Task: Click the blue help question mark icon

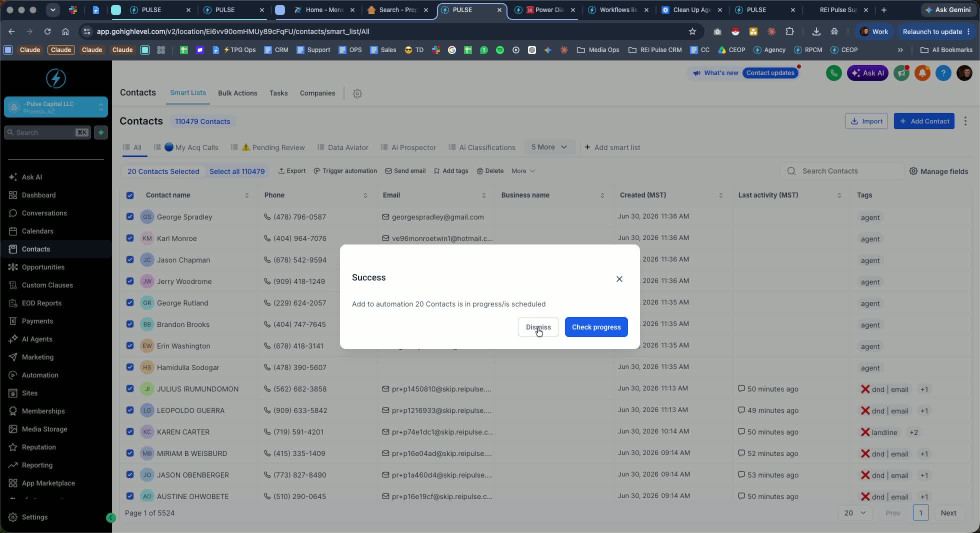Action: tap(943, 73)
